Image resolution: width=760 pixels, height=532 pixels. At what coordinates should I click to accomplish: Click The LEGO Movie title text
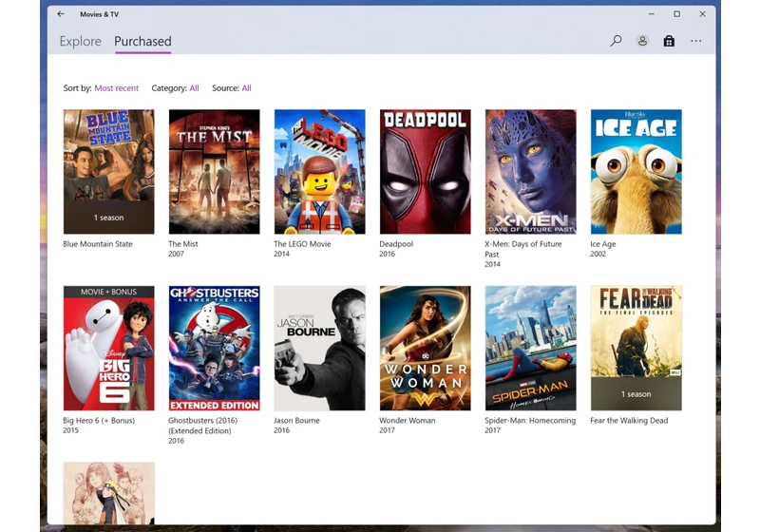302,244
